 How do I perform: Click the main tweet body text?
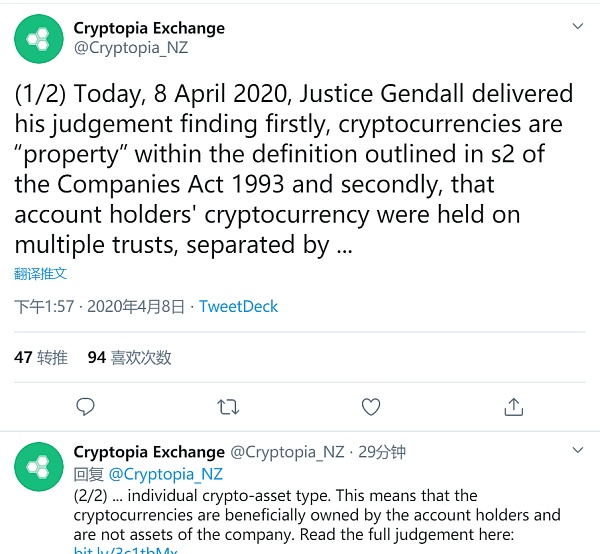click(294, 170)
